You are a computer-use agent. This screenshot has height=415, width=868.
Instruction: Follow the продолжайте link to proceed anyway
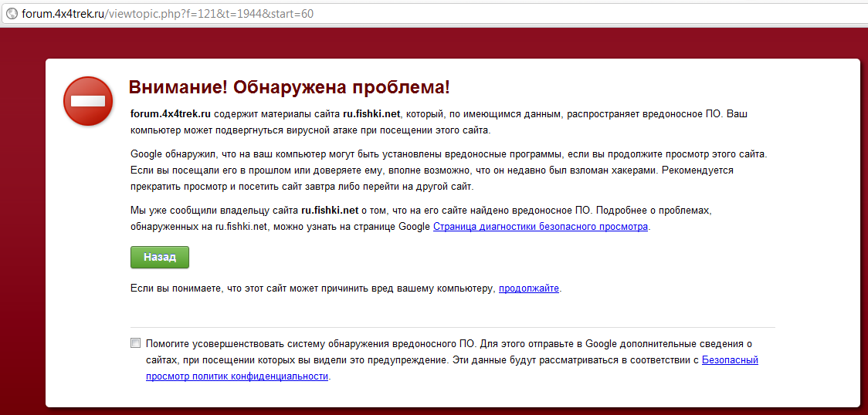(528, 288)
